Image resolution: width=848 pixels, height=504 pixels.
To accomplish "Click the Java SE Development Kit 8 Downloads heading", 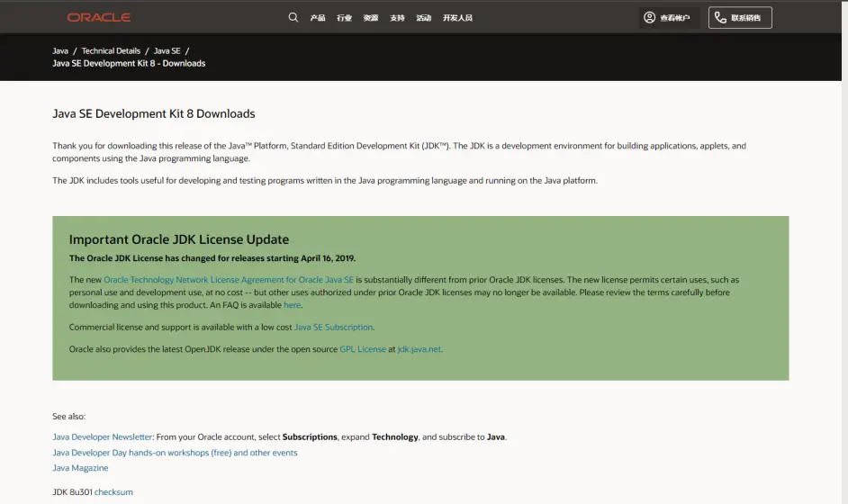I will click(154, 113).
